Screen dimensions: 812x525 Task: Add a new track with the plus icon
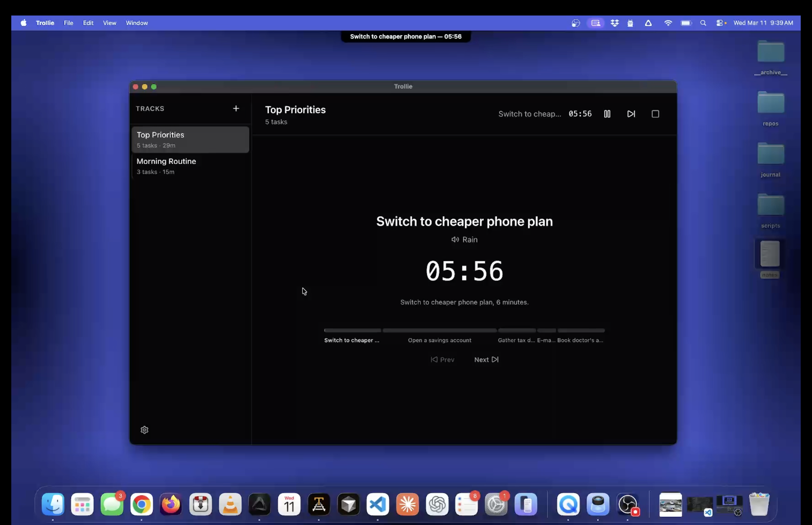236,108
